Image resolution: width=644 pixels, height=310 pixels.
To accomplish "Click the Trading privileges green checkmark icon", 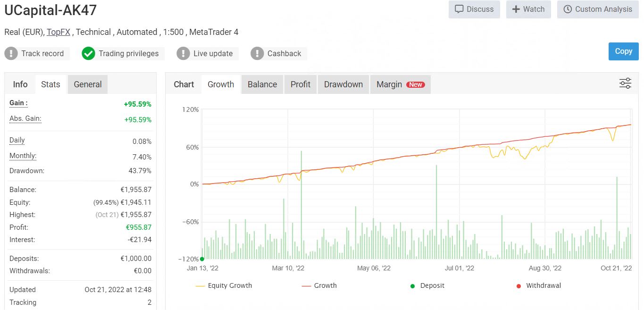I will point(88,53).
